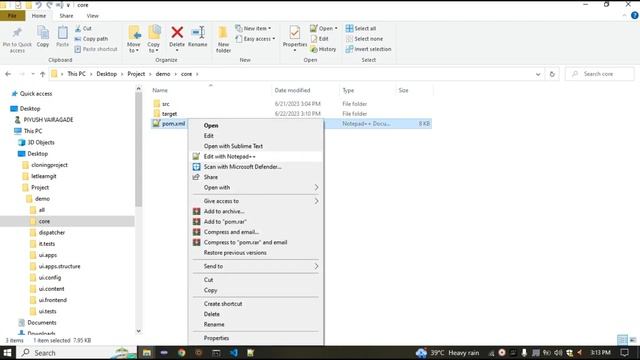Select the target folder

pyautogui.click(x=169, y=114)
